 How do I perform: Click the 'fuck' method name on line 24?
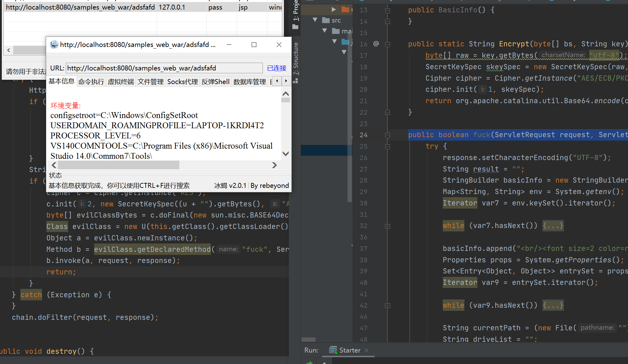point(481,135)
